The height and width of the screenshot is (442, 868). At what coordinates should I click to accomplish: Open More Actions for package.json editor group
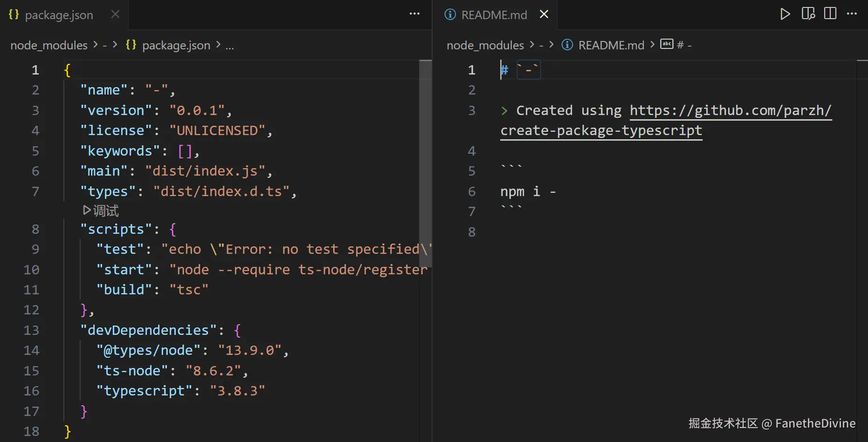pos(414,14)
